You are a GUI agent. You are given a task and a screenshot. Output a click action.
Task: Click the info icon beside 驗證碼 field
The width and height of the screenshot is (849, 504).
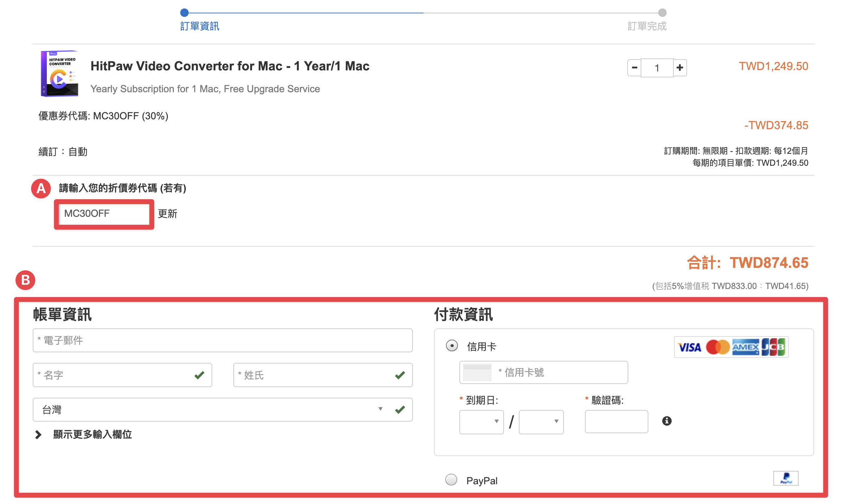(x=667, y=421)
